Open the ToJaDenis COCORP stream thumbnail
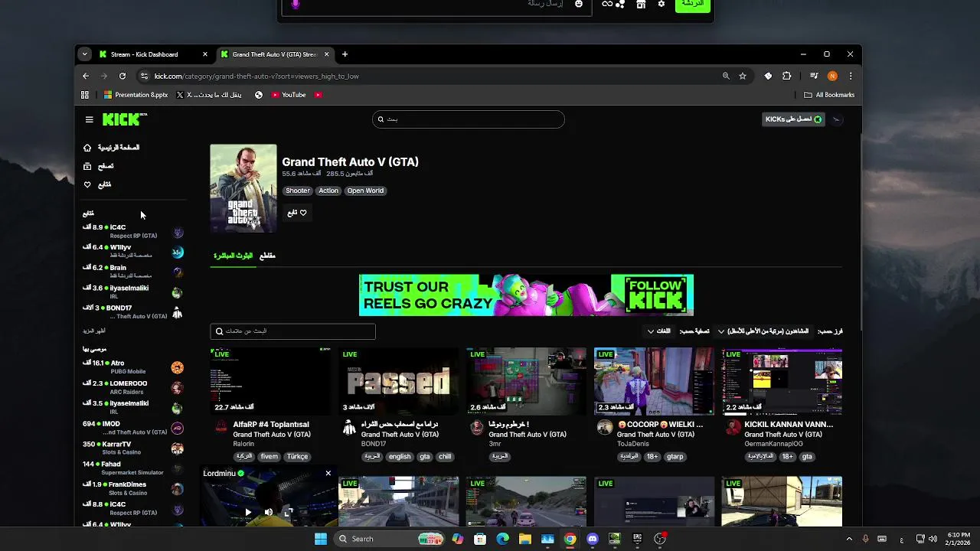 click(x=654, y=381)
